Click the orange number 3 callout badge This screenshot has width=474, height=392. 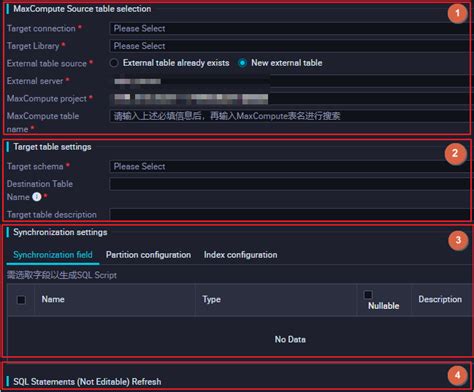pyautogui.click(x=458, y=240)
